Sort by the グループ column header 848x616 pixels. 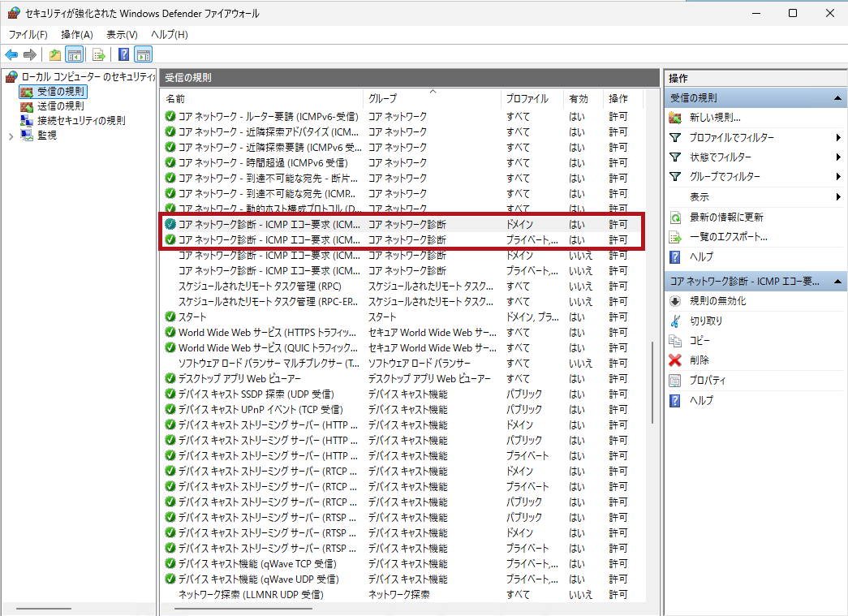432,98
